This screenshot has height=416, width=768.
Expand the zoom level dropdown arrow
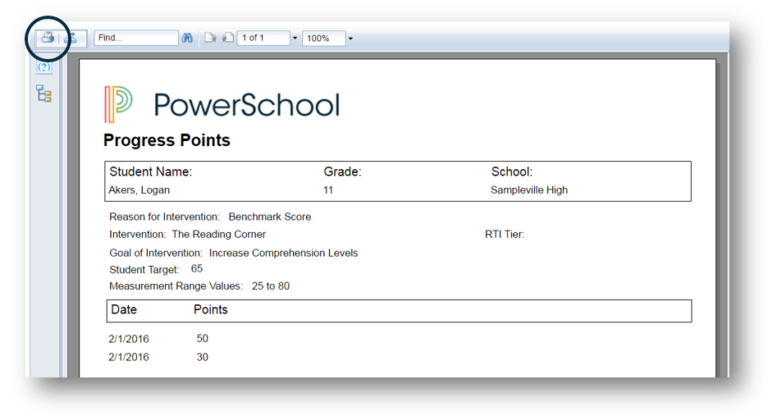[351, 38]
